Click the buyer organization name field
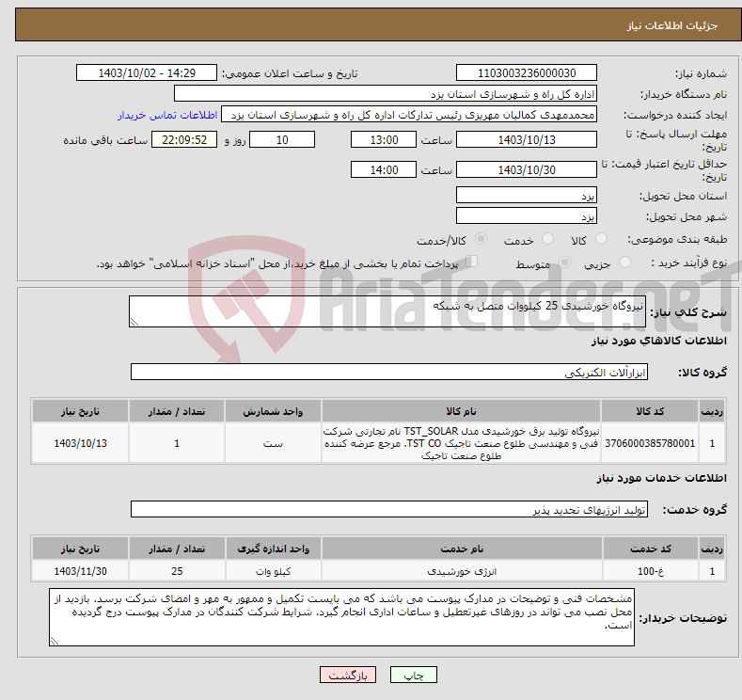Viewport: 742px width, 700px height. (x=386, y=94)
